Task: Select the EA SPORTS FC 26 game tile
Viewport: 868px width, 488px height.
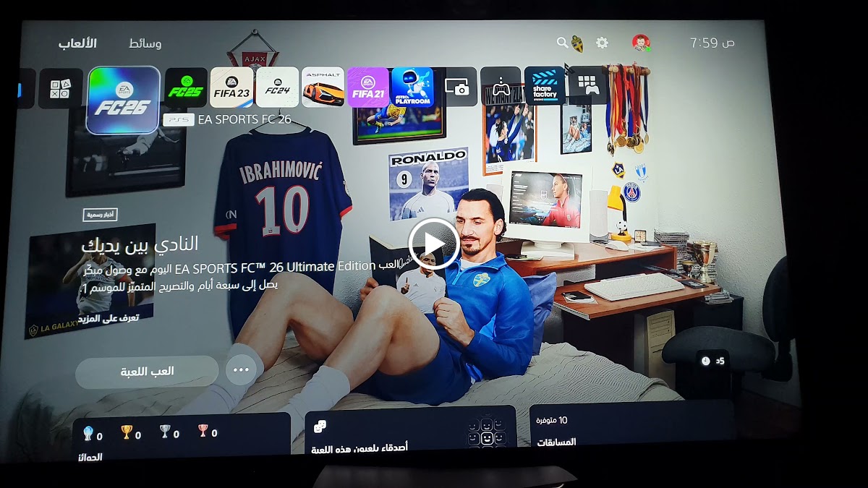Action: (123, 100)
